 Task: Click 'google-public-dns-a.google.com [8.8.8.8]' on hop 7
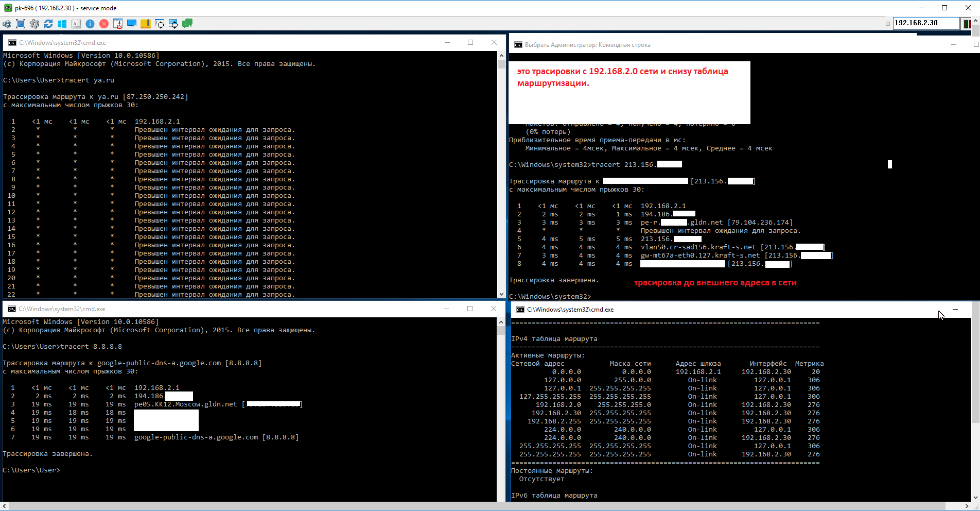217,437
